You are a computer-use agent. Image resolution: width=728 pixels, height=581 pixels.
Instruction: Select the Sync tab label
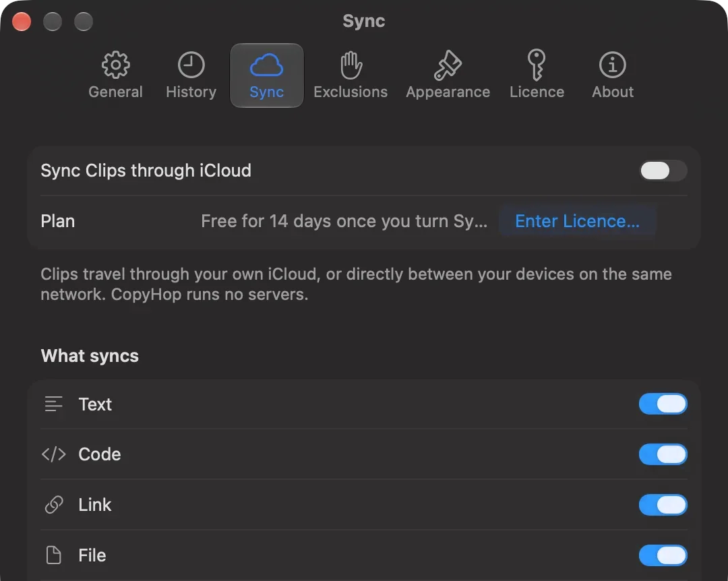266,92
